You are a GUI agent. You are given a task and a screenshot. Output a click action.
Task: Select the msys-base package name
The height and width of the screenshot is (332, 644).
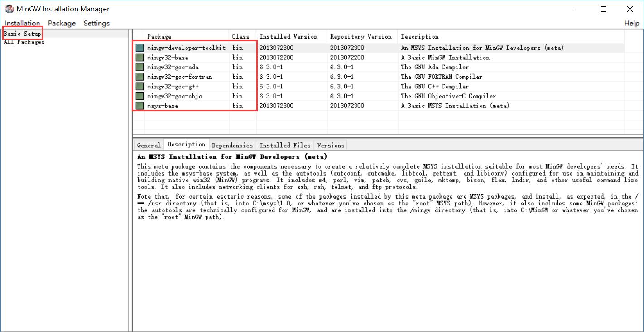coord(163,106)
